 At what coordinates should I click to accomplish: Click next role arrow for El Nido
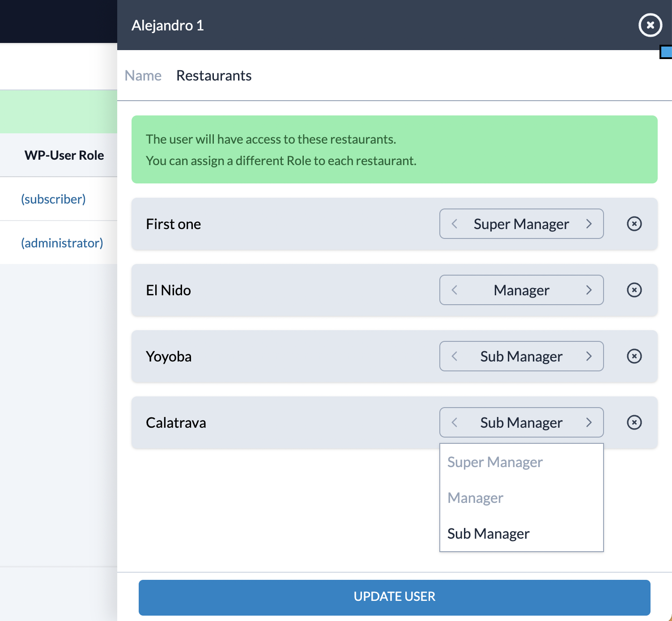[589, 290]
